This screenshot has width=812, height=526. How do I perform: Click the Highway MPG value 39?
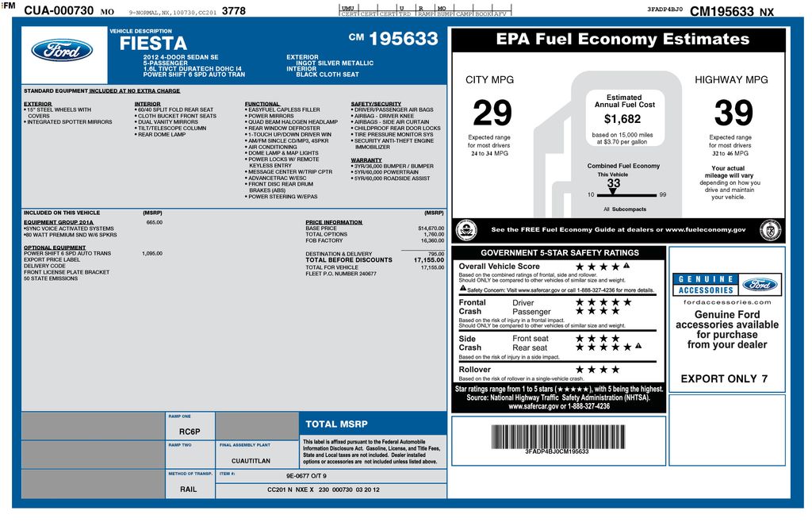[x=733, y=114]
